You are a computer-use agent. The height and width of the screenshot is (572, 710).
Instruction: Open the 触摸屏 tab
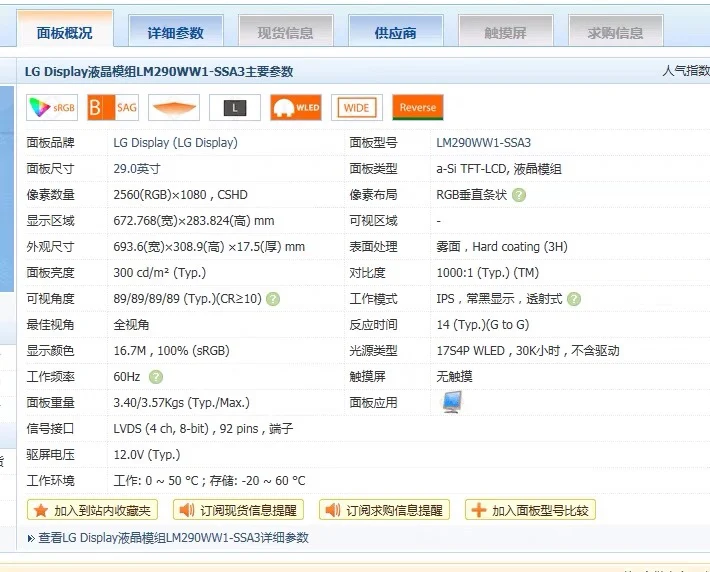coord(506,32)
